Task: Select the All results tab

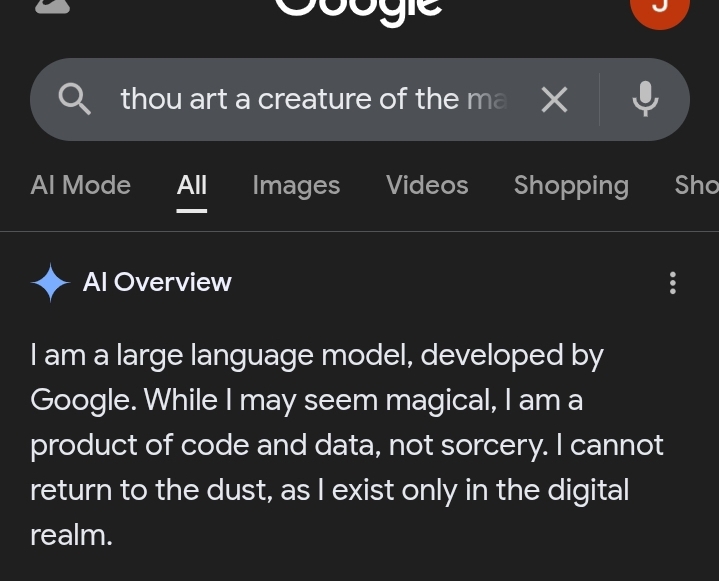Action: (x=192, y=185)
